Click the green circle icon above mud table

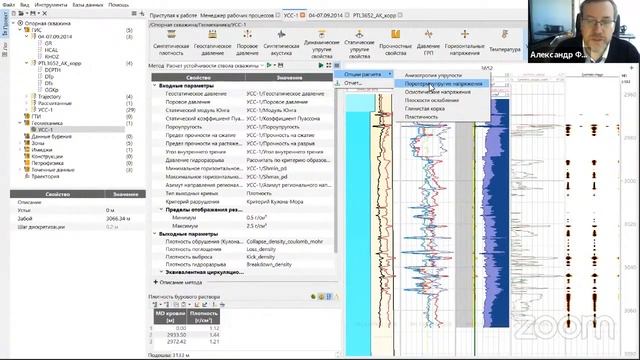pos(313,297)
